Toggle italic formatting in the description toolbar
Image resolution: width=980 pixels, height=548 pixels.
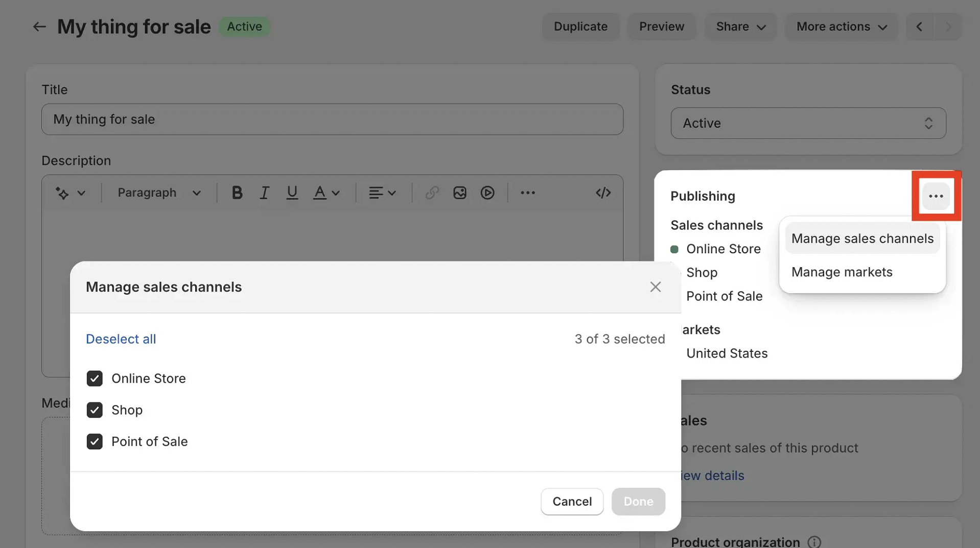point(264,193)
